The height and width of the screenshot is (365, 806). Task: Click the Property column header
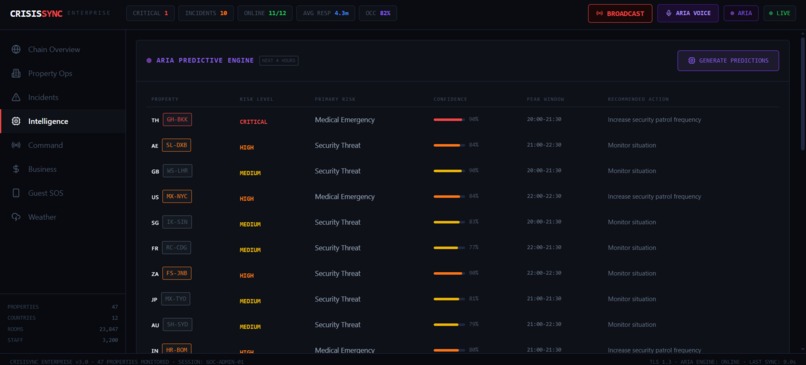point(164,99)
